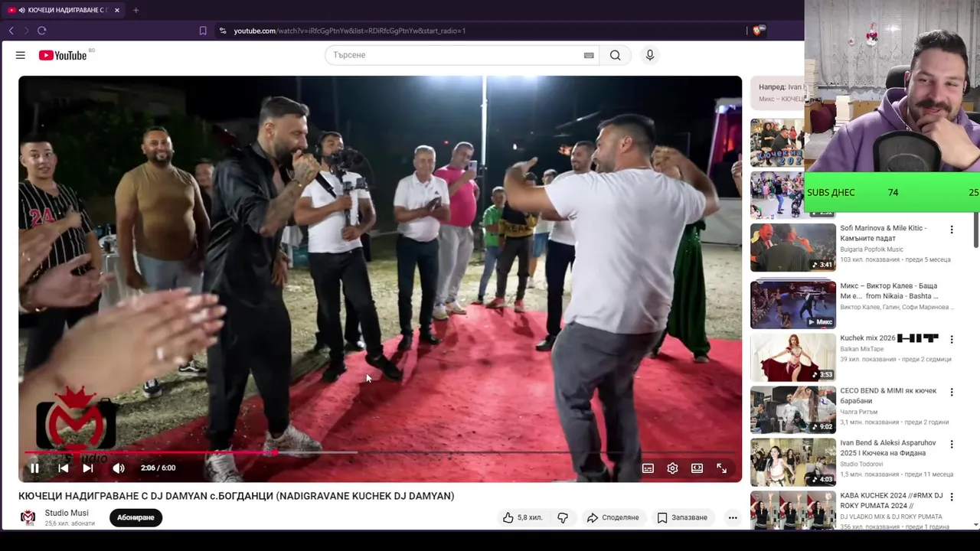Open the on-screen keyboard icon in search box

(x=589, y=55)
